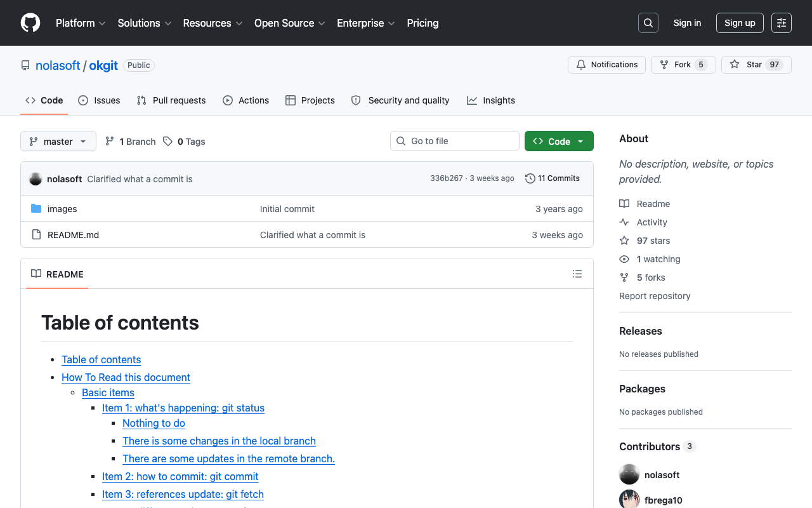Open the appearance settings icon button
812x508 pixels.
(x=782, y=23)
